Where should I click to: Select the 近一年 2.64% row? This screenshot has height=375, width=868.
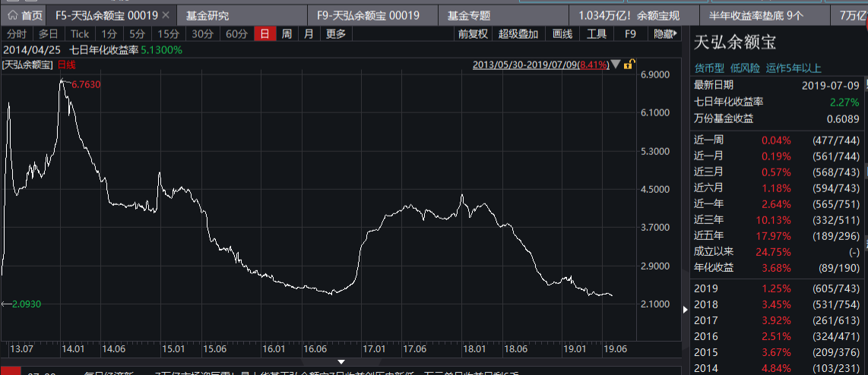pyautogui.click(x=777, y=204)
